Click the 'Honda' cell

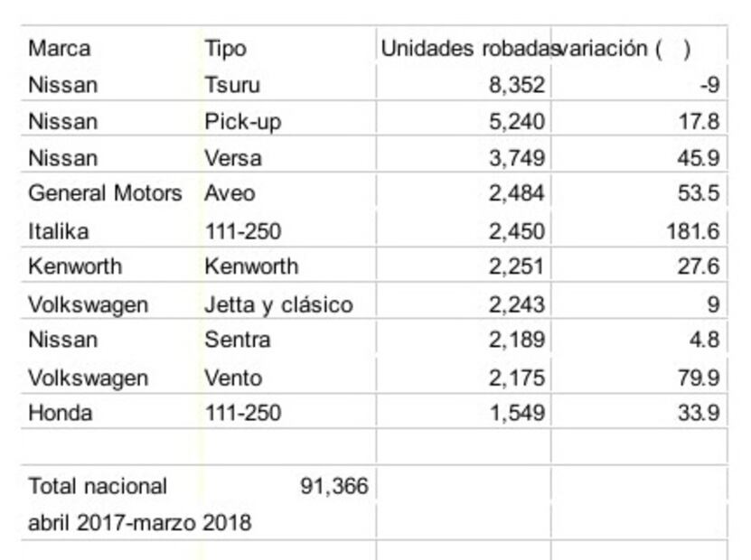[61, 414]
